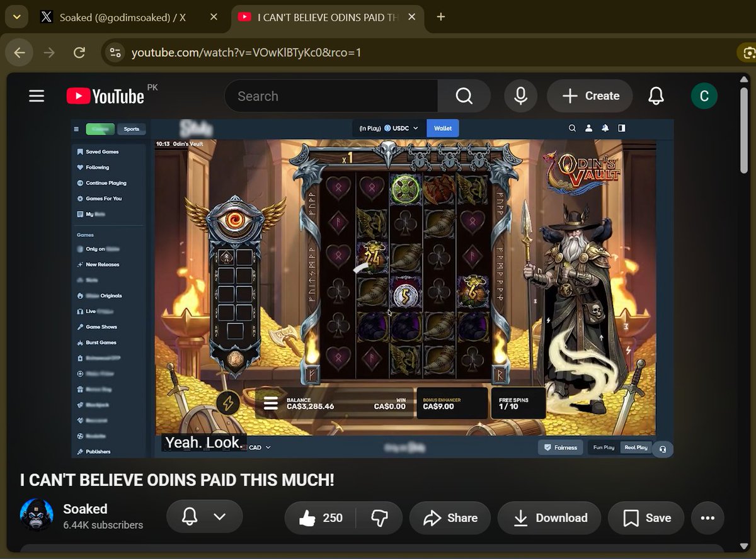This screenshot has width=756, height=559.
Task: Open site information icon in address bar
Action: (x=115, y=52)
